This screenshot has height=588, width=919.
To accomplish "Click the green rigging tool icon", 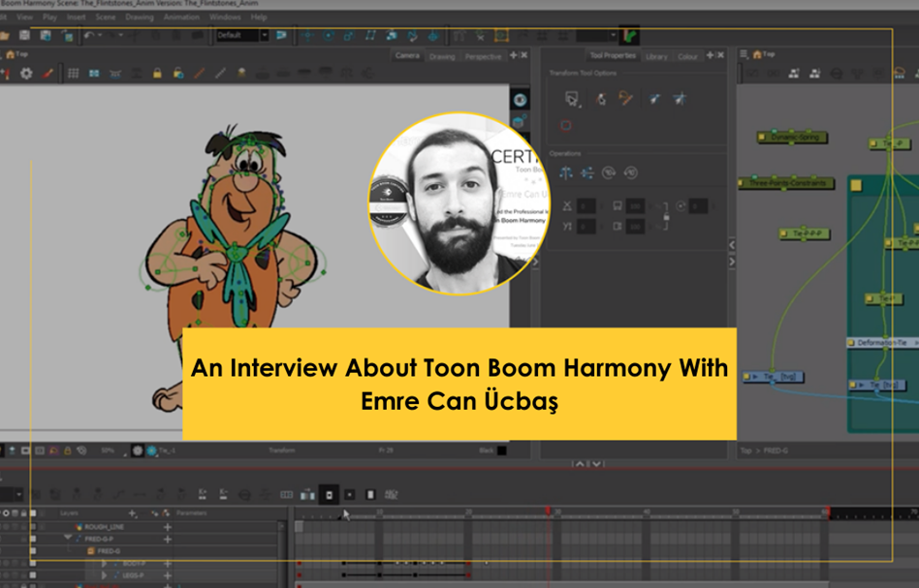I will 630,36.
